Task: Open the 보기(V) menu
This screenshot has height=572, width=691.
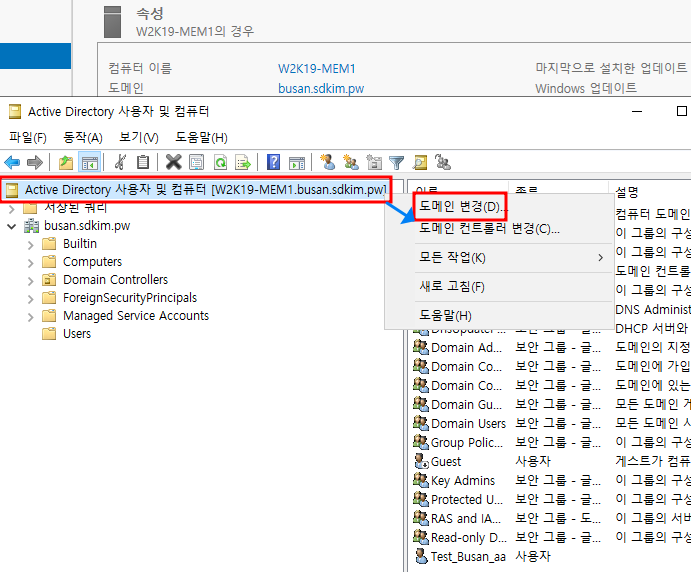Action: pyautogui.click(x=138, y=137)
